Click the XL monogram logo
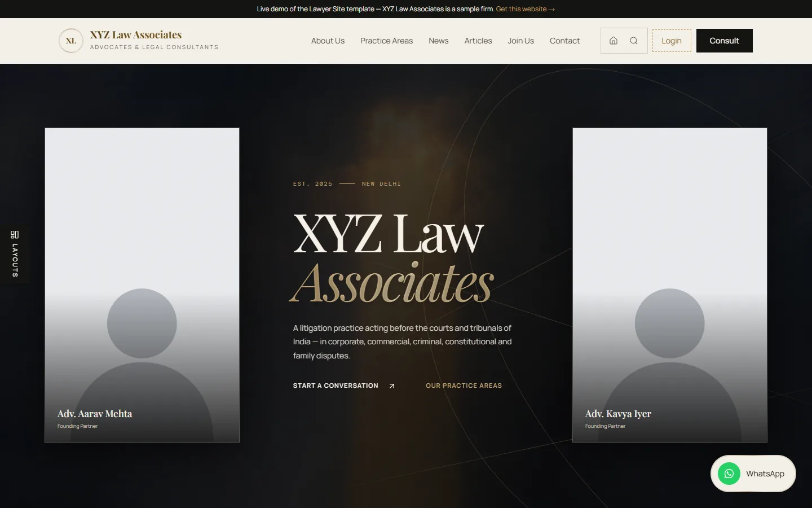Image resolution: width=812 pixels, height=508 pixels. (71, 41)
